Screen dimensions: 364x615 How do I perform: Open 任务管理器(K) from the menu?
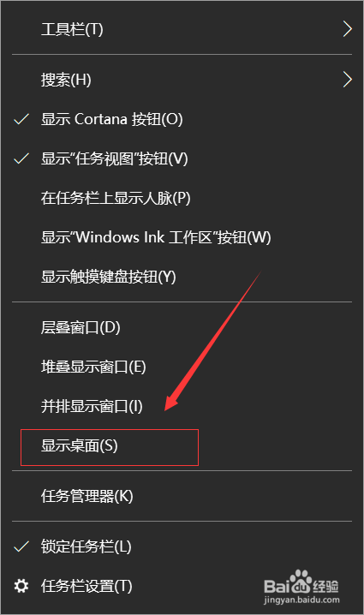(182, 496)
